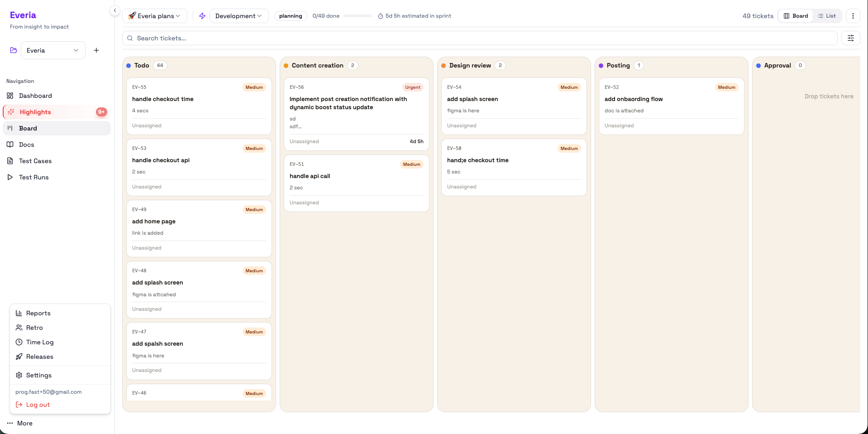This screenshot has width=868, height=434.
Task: Open Settings from the More menu
Action: pyautogui.click(x=60, y=375)
